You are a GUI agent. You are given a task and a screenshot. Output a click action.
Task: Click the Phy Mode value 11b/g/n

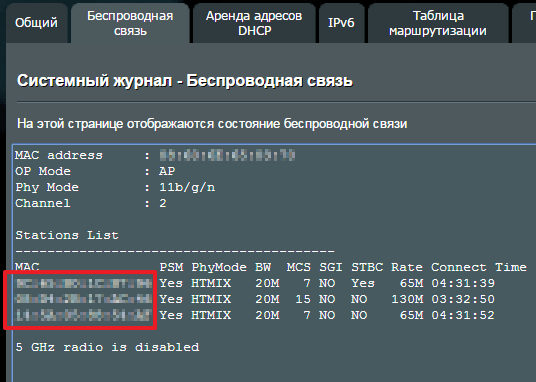tap(187, 187)
